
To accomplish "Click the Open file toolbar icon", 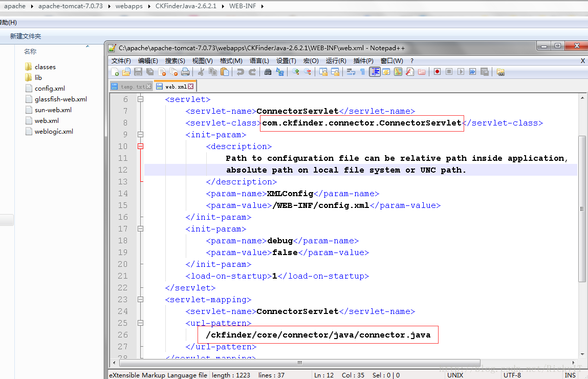I will (126, 72).
